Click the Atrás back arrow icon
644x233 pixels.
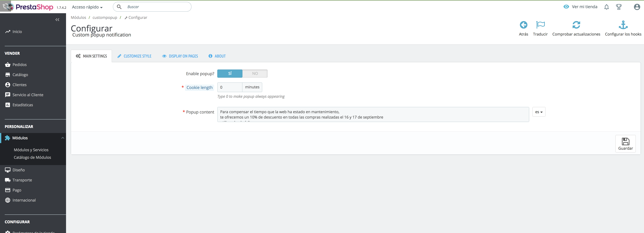523,25
